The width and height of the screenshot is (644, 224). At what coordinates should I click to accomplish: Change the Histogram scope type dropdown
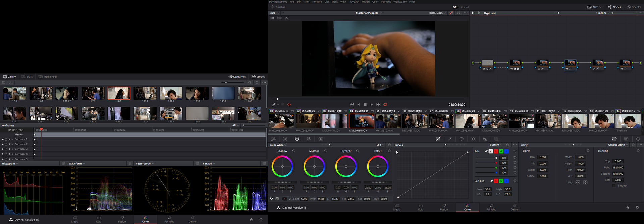pos(10,164)
